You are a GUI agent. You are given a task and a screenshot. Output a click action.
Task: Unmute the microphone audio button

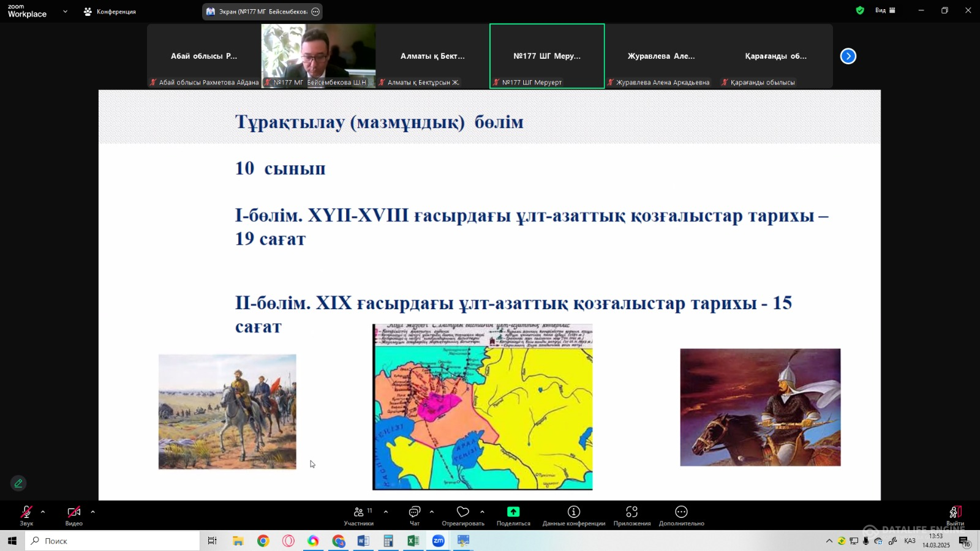(26, 512)
